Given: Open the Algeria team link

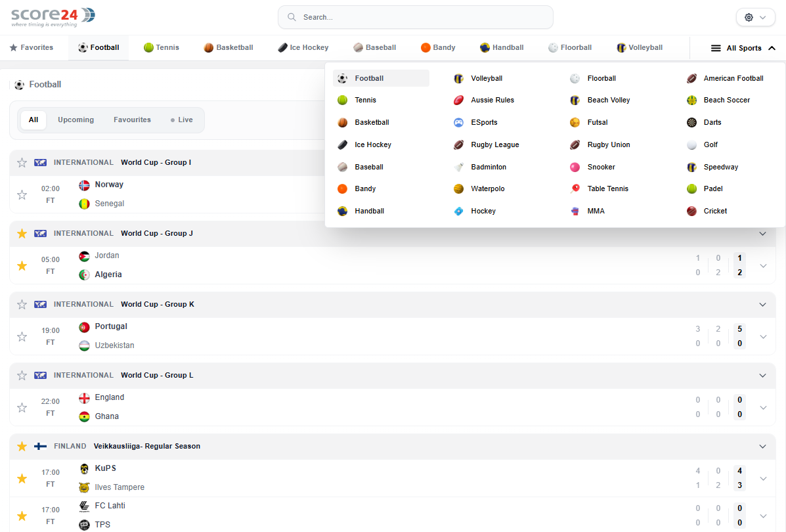Looking at the screenshot, I should click(x=108, y=275).
